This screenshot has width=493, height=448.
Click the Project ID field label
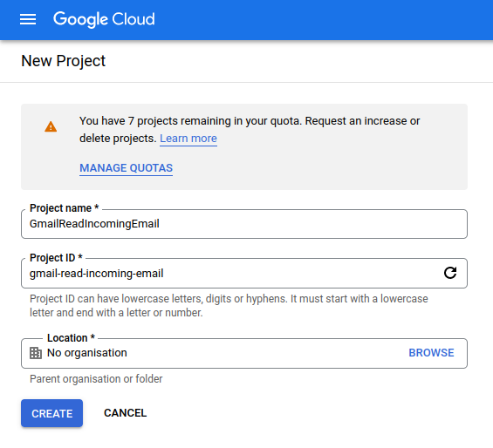click(56, 258)
